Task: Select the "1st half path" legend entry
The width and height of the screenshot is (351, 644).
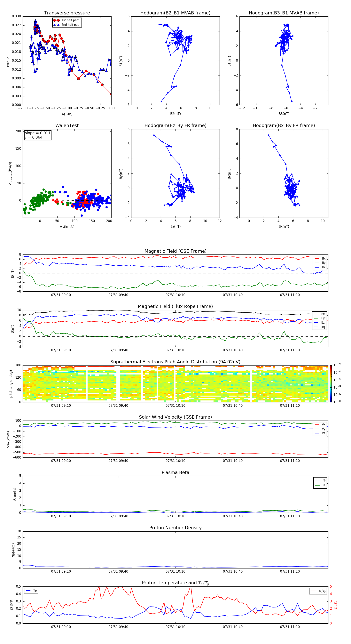Action: (x=67, y=20)
